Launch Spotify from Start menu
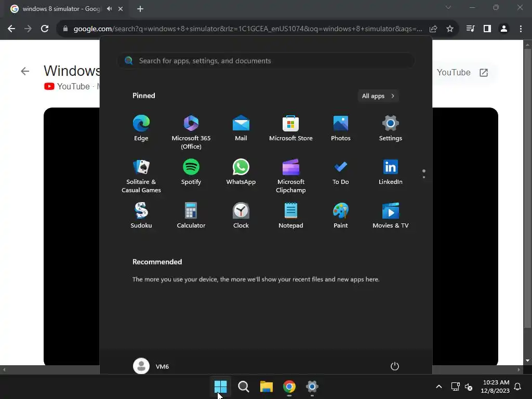Image resolution: width=532 pixels, height=399 pixels. click(x=191, y=172)
